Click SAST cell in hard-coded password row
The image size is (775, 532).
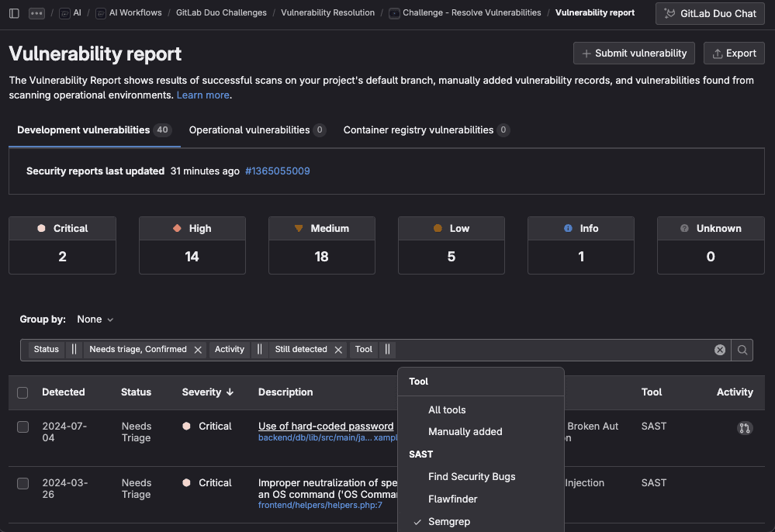pos(654,426)
